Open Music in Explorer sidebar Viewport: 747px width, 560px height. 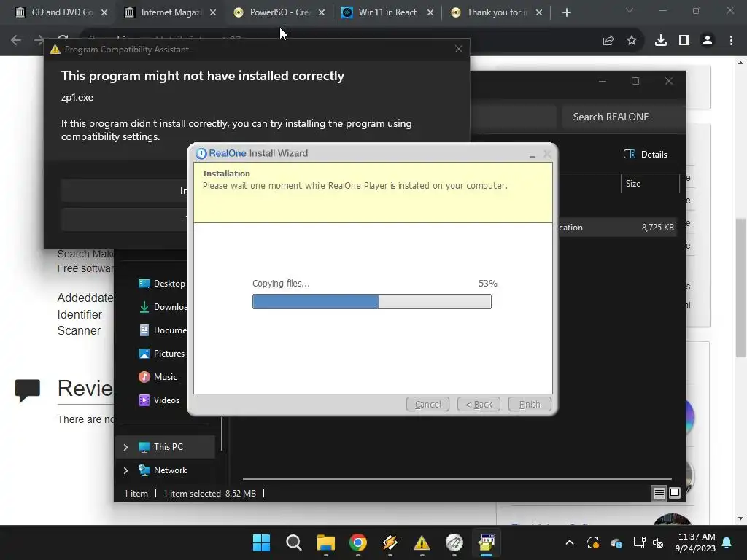158,377
